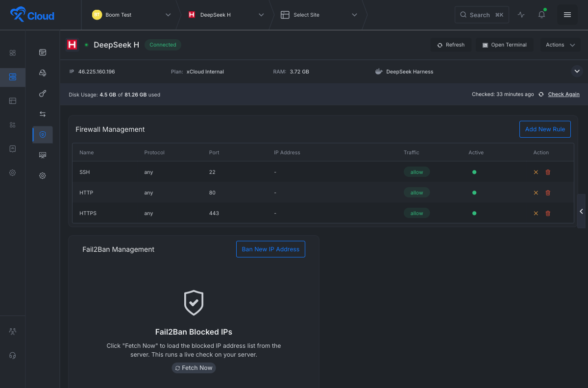Select the servers icon in left sidebar

(x=13, y=77)
